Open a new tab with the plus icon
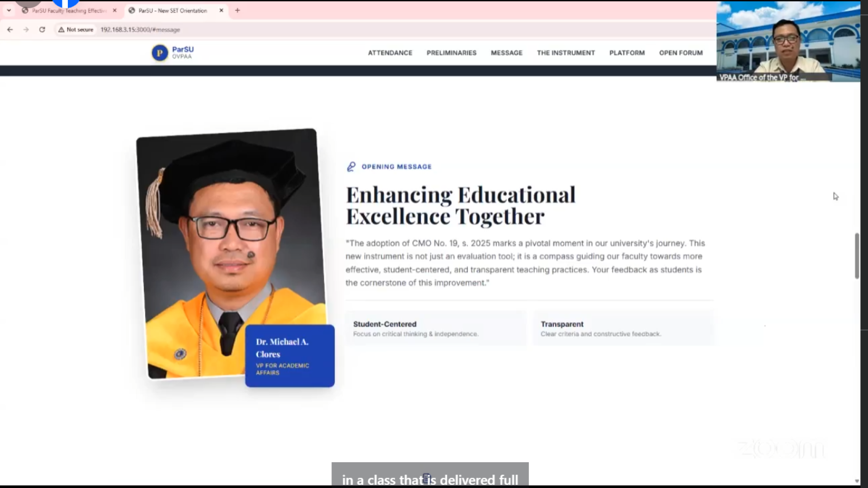The height and width of the screenshot is (488, 868). pos(237,10)
